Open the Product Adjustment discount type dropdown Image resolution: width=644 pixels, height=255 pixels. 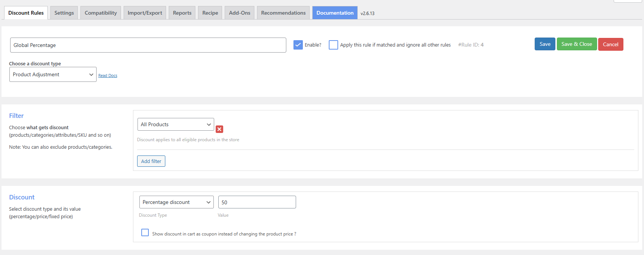[x=53, y=74]
